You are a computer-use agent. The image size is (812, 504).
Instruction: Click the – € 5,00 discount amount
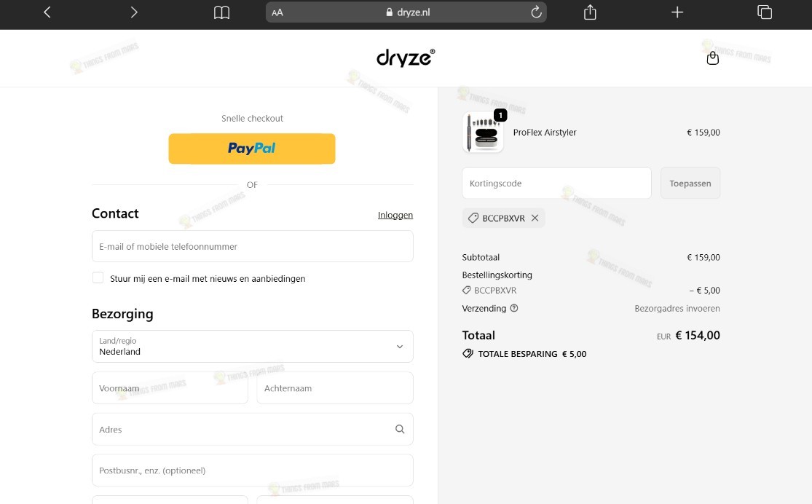pos(705,291)
